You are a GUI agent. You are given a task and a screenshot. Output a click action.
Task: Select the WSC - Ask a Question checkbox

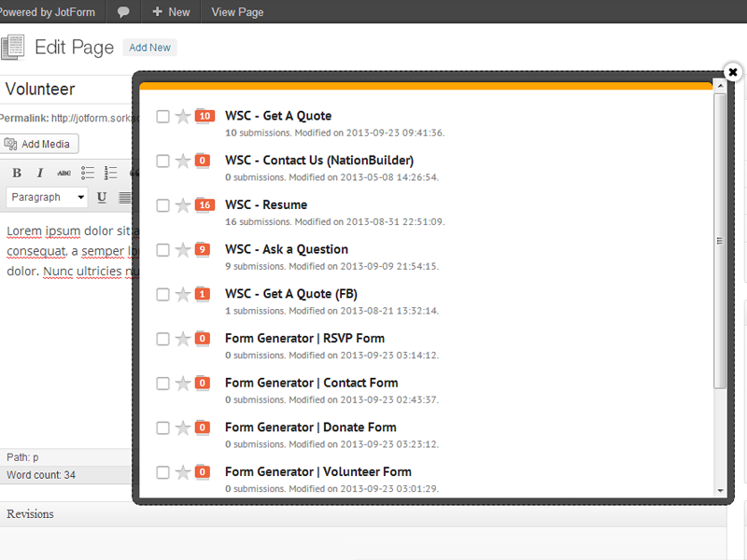click(162, 250)
